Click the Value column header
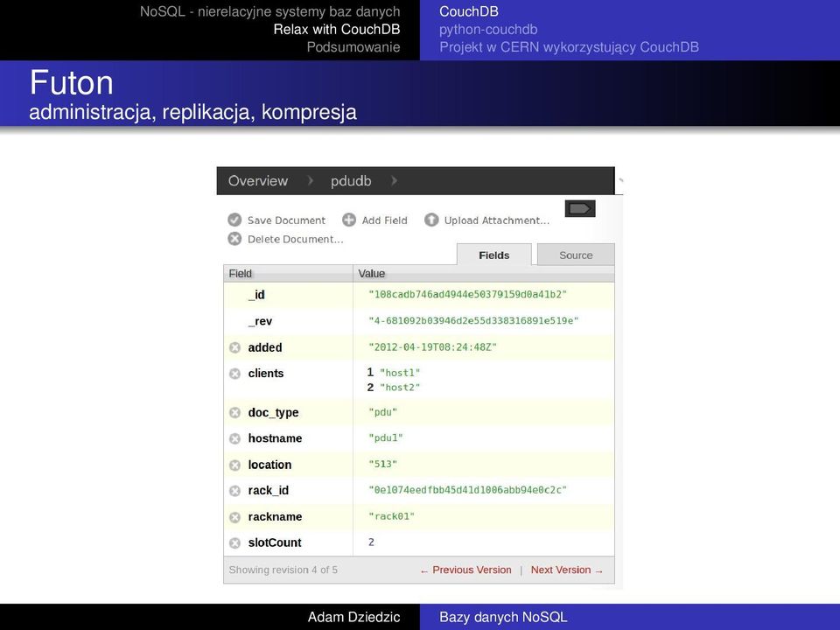 point(484,273)
